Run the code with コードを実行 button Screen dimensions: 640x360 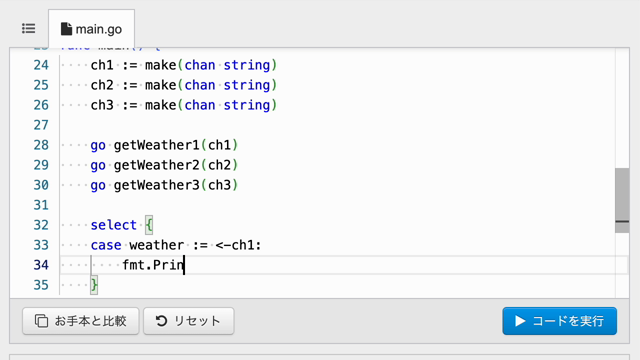(560, 321)
